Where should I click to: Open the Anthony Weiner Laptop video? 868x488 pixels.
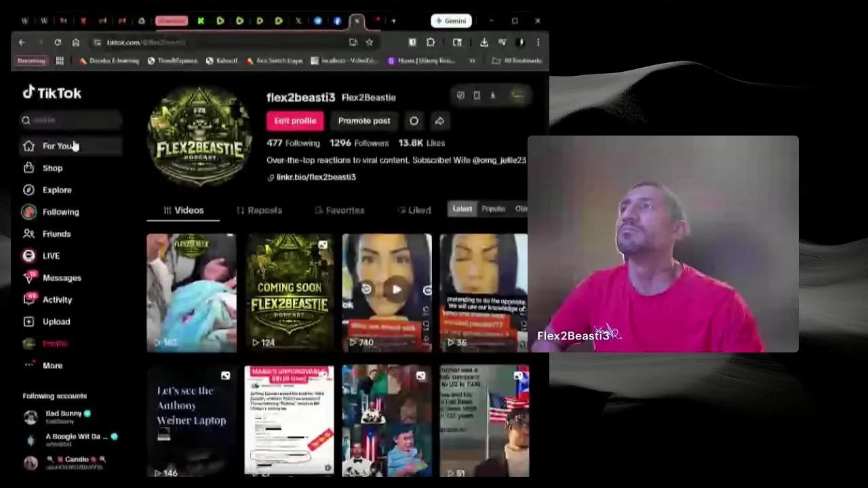click(192, 421)
